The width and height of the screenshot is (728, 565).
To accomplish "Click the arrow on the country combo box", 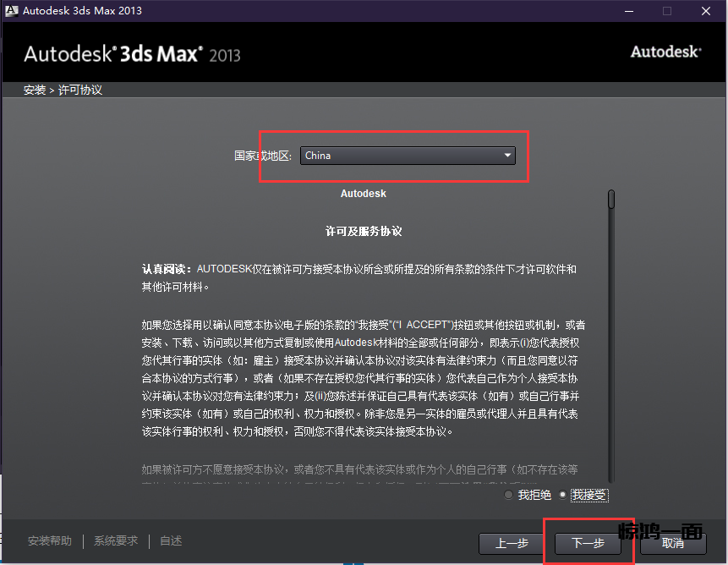I will click(507, 156).
